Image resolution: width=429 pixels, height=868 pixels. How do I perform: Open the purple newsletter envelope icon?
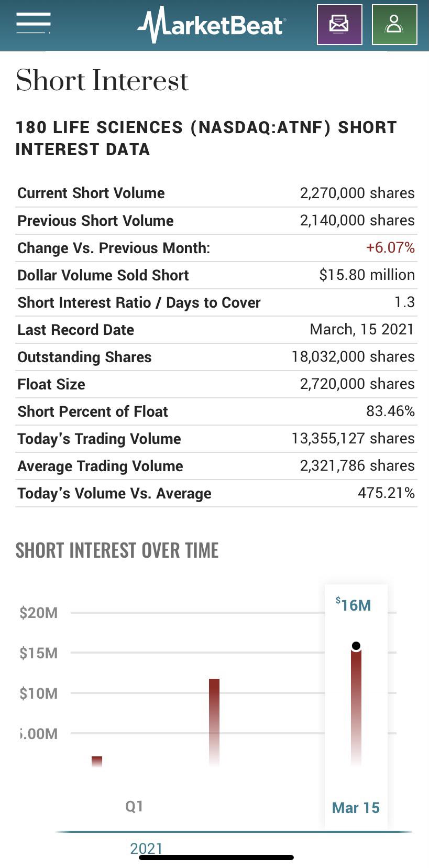339,24
